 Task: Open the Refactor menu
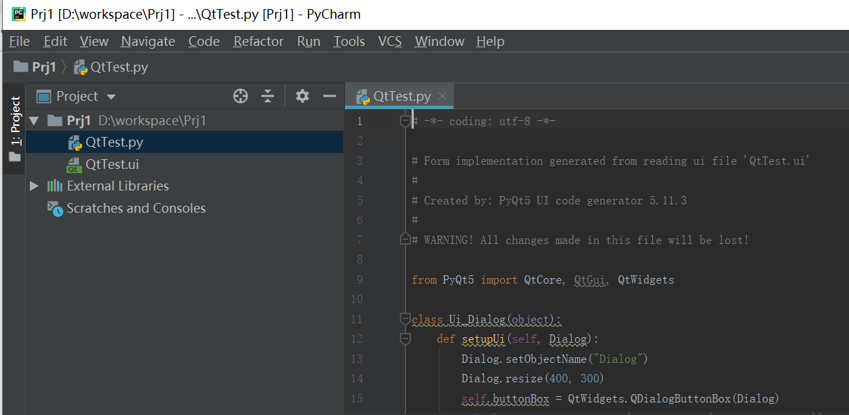pyautogui.click(x=258, y=41)
